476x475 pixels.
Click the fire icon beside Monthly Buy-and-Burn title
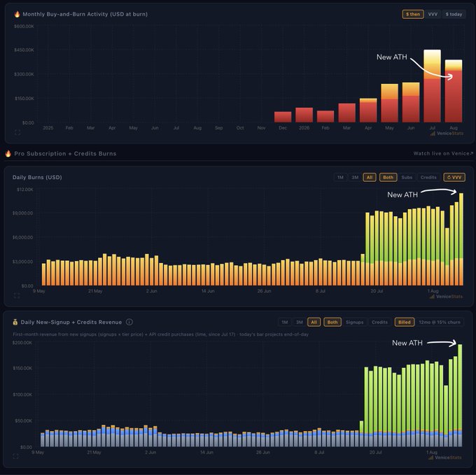(17, 14)
